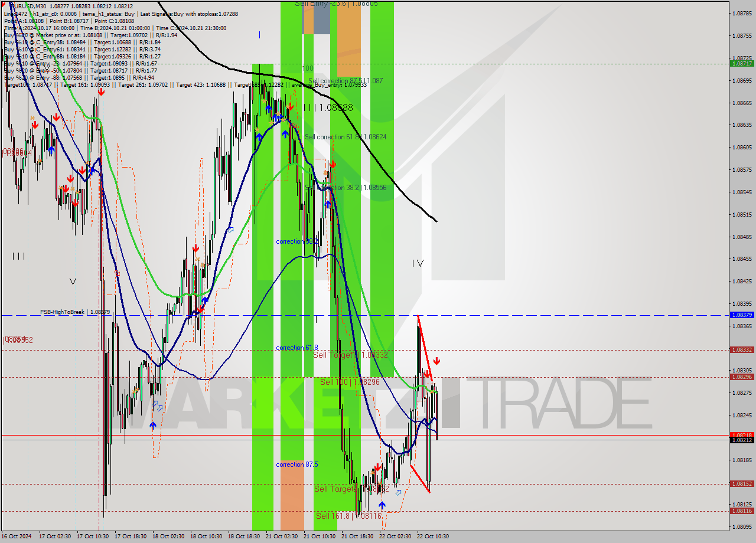The image size is (756, 543).
Task: Click the 1.08575 price axis label
Action: [742, 169]
